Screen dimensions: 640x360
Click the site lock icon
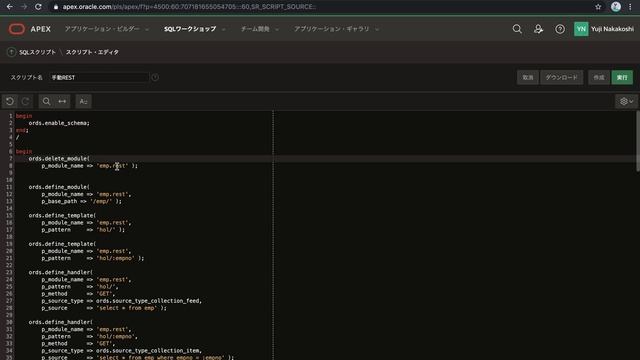[56, 7]
